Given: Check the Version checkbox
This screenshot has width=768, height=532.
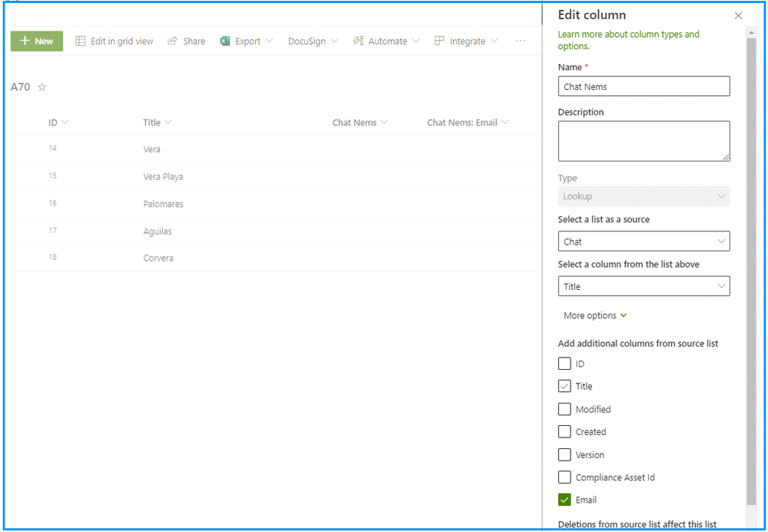Looking at the screenshot, I should (x=565, y=454).
